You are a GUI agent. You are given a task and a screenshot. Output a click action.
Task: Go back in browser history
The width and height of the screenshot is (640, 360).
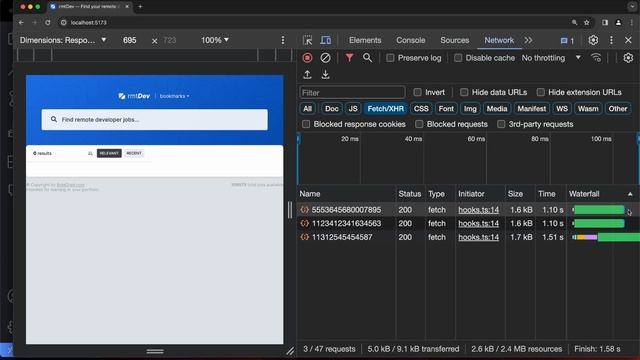pos(21,22)
